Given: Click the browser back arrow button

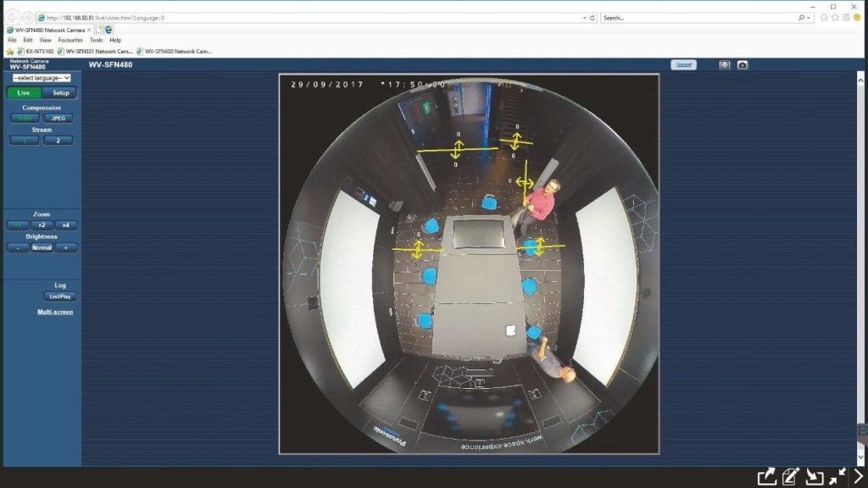Looking at the screenshot, I should click(x=14, y=17).
